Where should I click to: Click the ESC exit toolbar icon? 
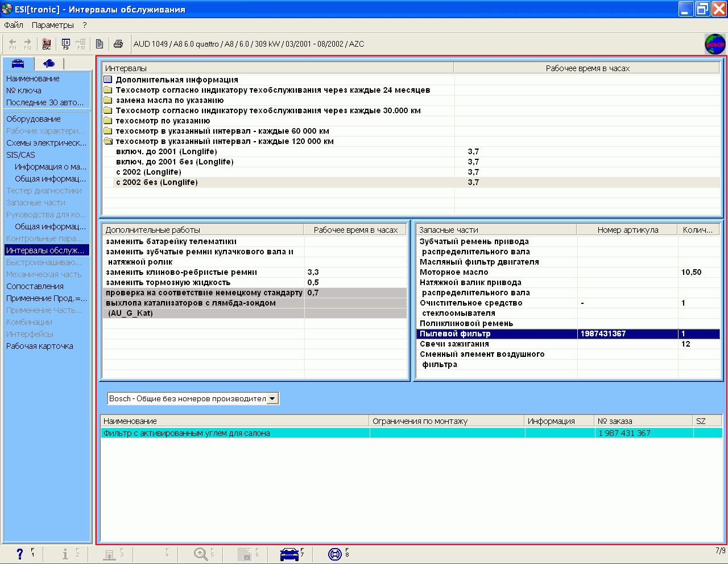tap(47, 44)
